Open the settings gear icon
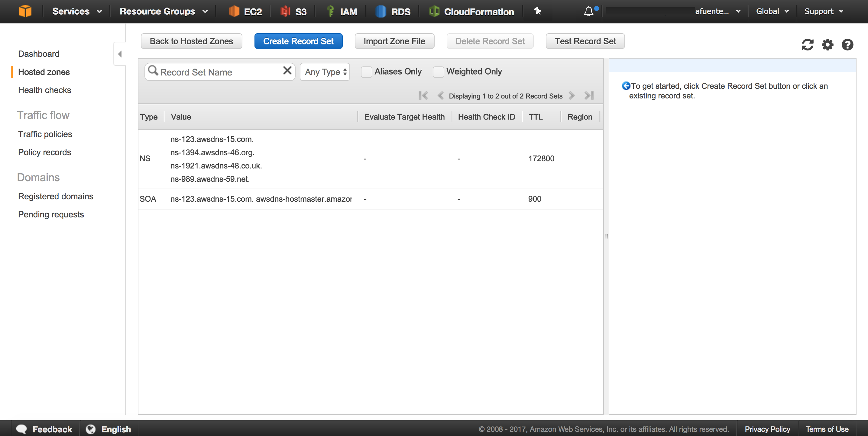 827,44
